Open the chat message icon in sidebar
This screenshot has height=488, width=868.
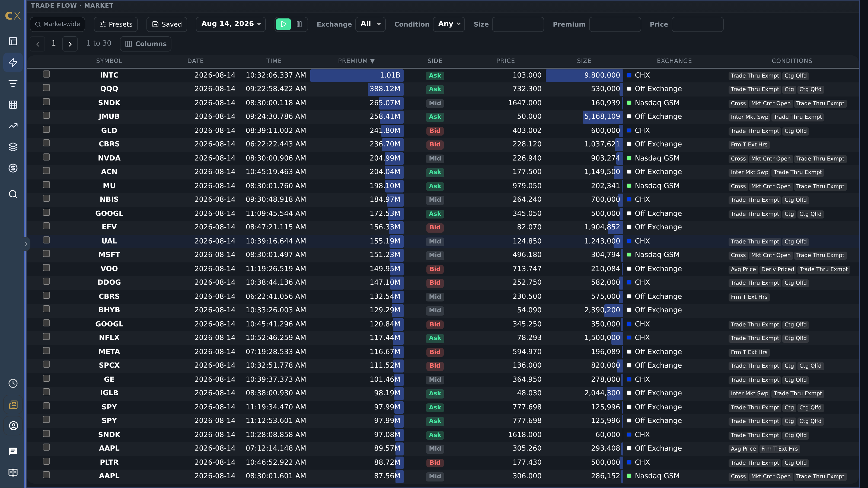coord(13,451)
